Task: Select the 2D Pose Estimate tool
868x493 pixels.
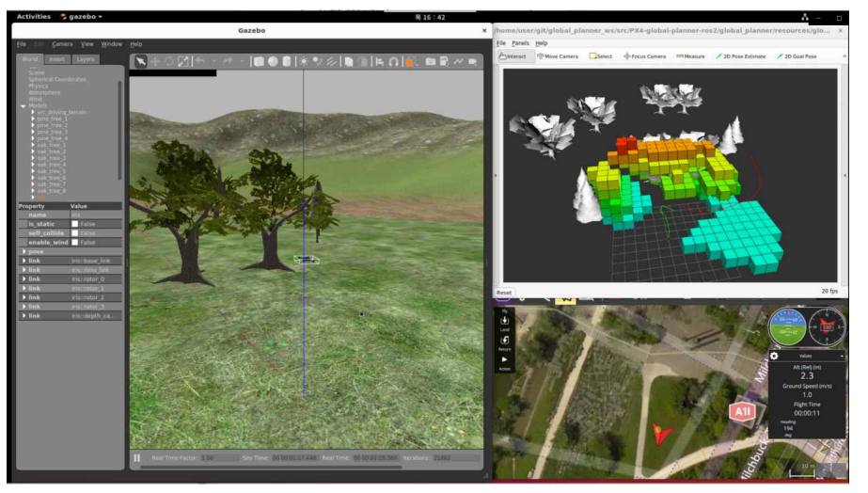Action: 741,56
